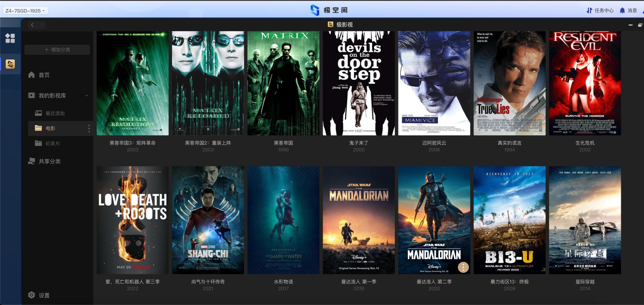644x305 pixels.
Task: Open the app grid launcher icon
Action: pos(10,38)
